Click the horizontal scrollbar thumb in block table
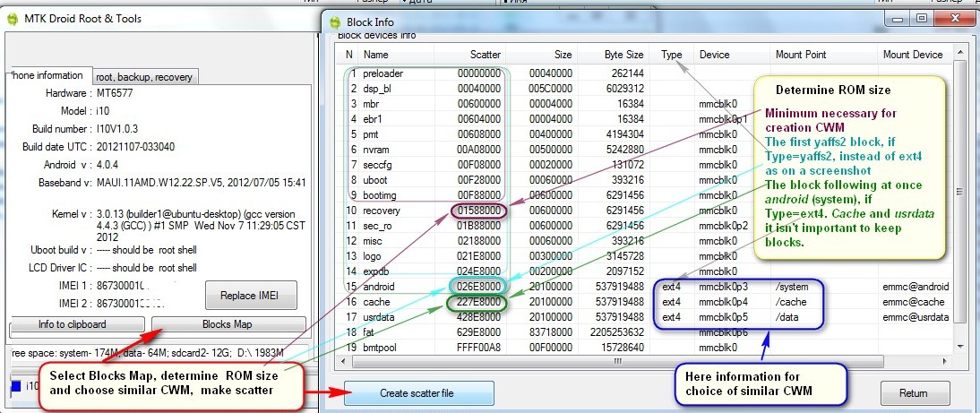980x413 pixels. point(617,360)
